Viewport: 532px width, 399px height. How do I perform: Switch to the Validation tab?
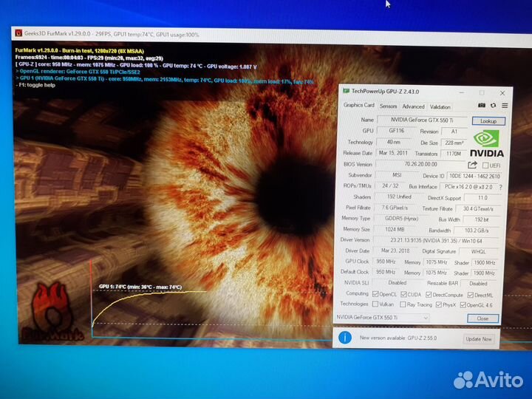[440, 107]
